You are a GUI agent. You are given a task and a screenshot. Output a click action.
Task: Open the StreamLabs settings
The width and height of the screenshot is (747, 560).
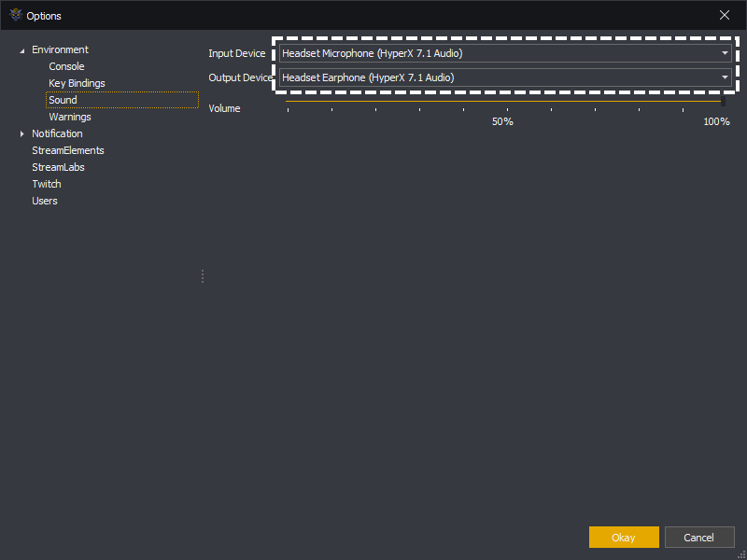[58, 167]
